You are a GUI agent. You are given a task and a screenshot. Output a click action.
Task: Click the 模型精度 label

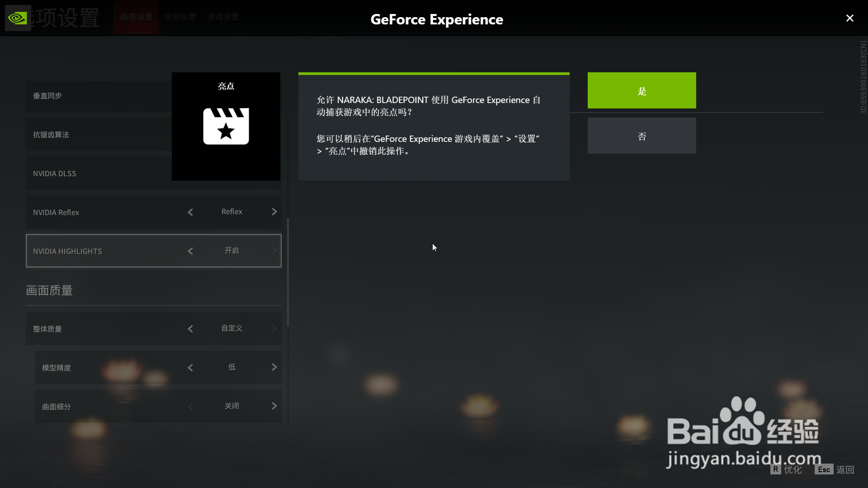click(x=57, y=368)
